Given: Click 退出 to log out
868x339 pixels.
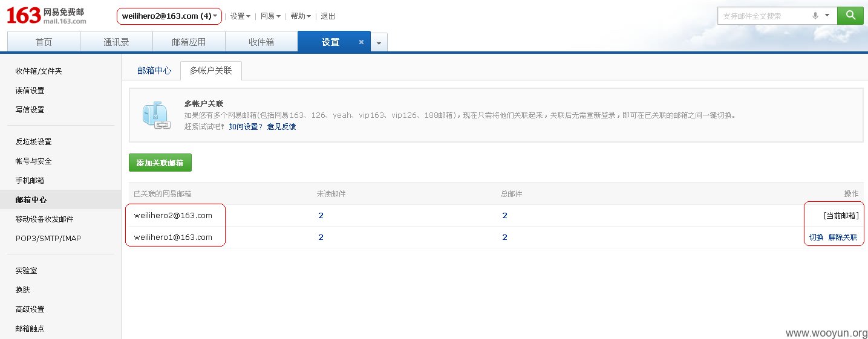Looking at the screenshot, I should tap(328, 16).
